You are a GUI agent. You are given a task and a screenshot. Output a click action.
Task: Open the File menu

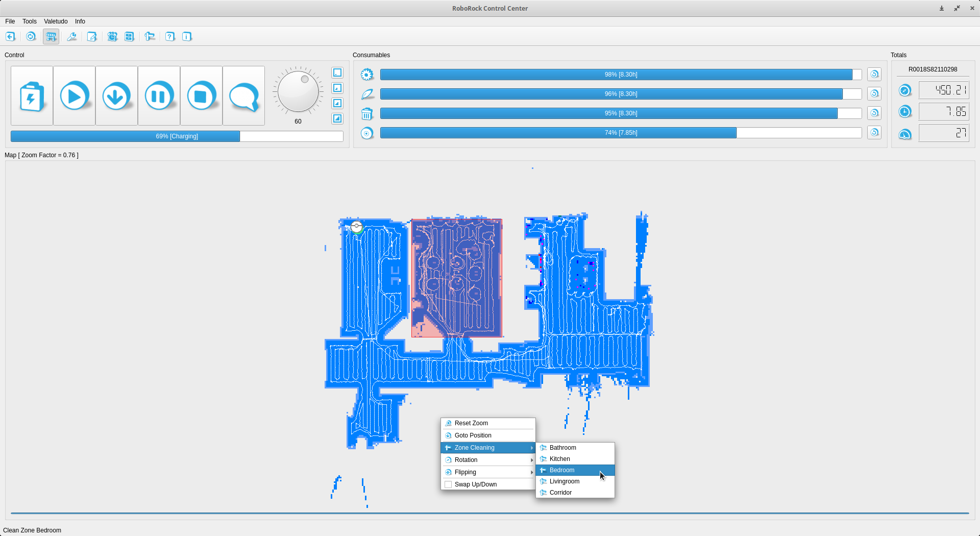click(x=10, y=21)
